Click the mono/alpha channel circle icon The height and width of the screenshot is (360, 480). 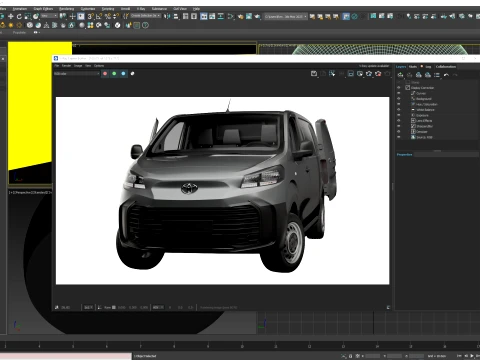click(132, 74)
